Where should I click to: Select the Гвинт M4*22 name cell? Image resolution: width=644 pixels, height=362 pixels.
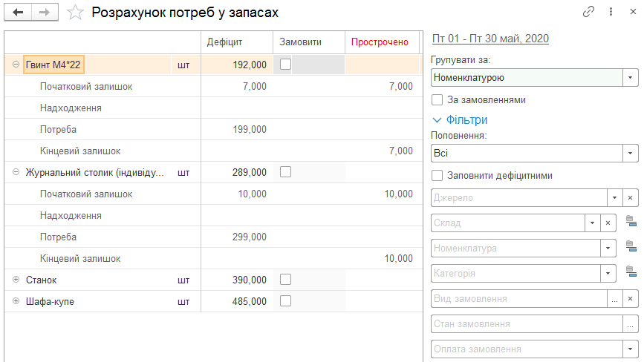(53, 65)
